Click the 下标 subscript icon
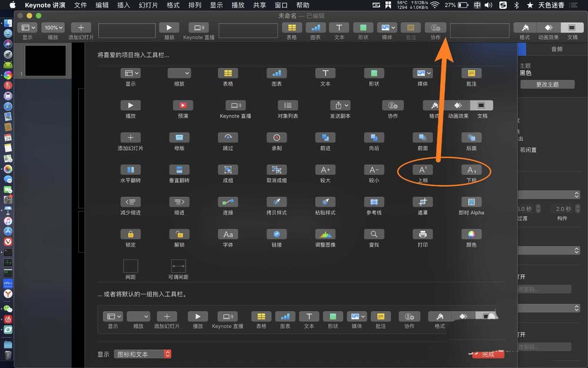This screenshot has width=588, height=368. 471,170
